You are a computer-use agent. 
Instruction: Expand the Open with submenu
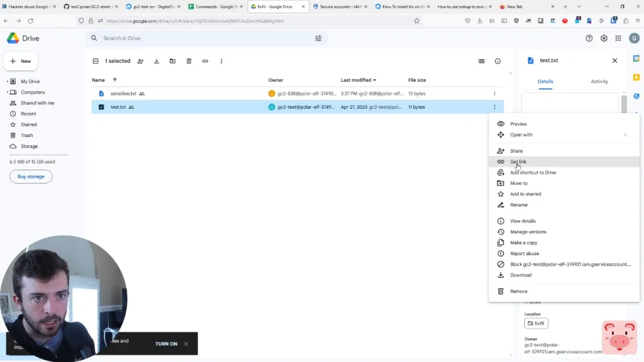coord(564,134)
